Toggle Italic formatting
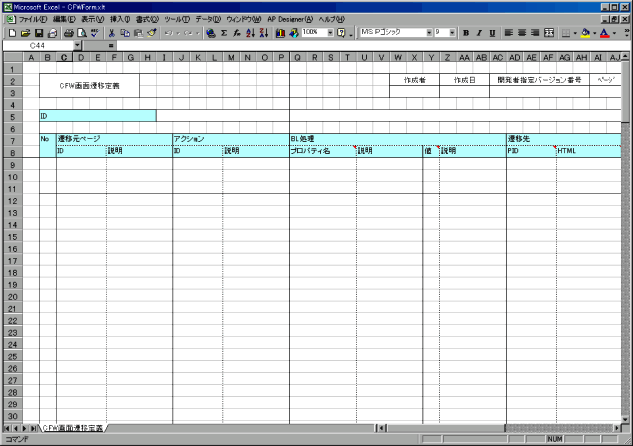Viewport: 633px width, 446px height. [479, 33]
